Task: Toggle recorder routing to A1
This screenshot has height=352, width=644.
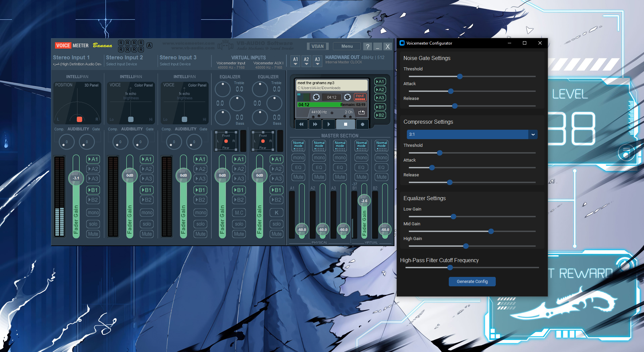Action: click(380, 81)
